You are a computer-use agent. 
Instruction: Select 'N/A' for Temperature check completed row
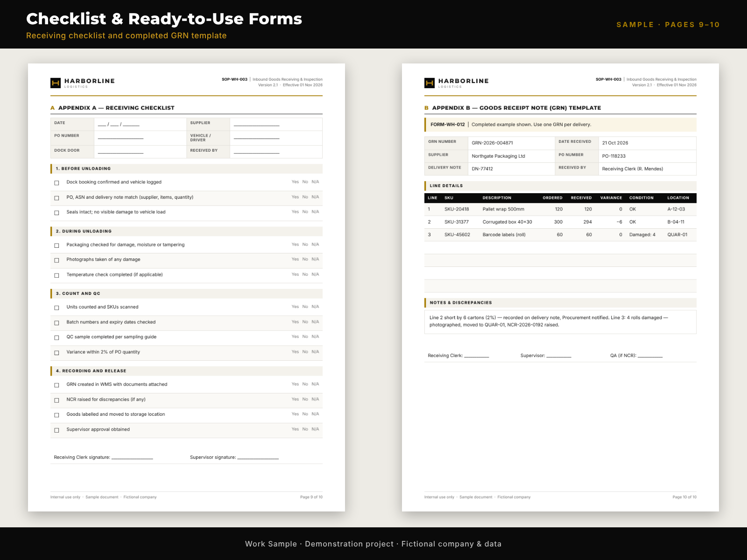point(315,274)
